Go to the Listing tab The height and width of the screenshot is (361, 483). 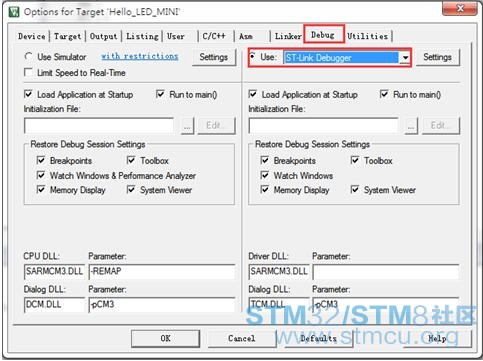coord(142,36)
